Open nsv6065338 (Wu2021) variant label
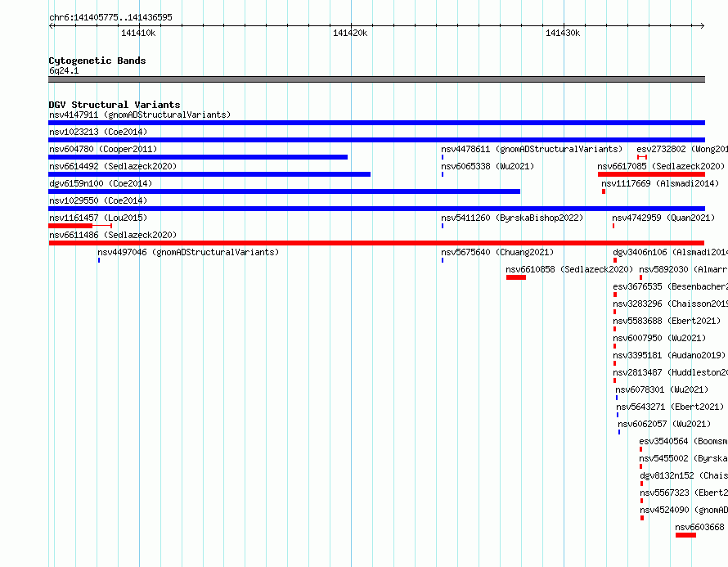 pyautogui.click(x=488, y=166)
